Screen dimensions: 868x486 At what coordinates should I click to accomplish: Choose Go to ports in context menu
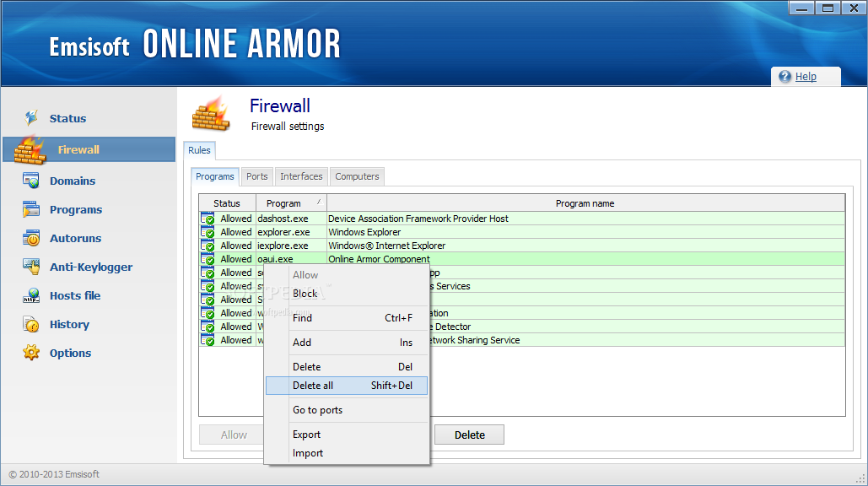tap(347, 409)
